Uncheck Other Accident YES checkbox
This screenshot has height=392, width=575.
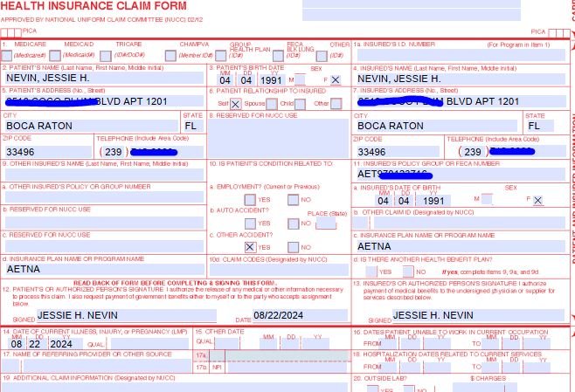(x=250, y=247)
